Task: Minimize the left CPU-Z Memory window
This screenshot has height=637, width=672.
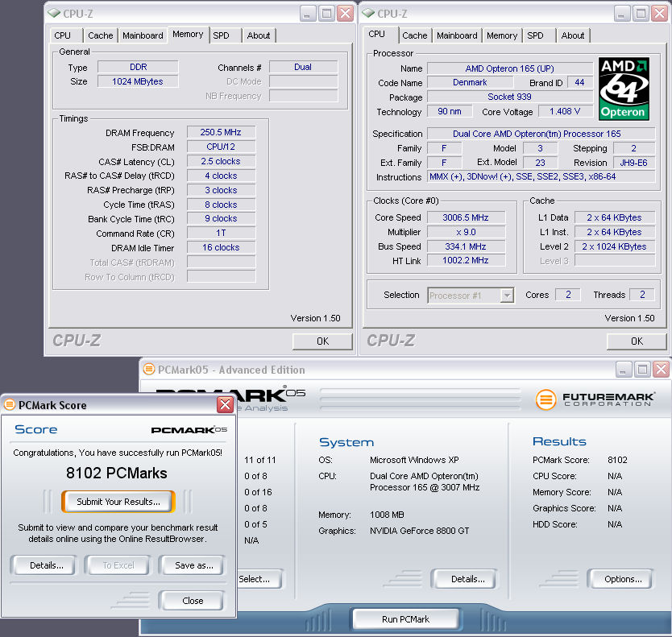Action: 307,14
